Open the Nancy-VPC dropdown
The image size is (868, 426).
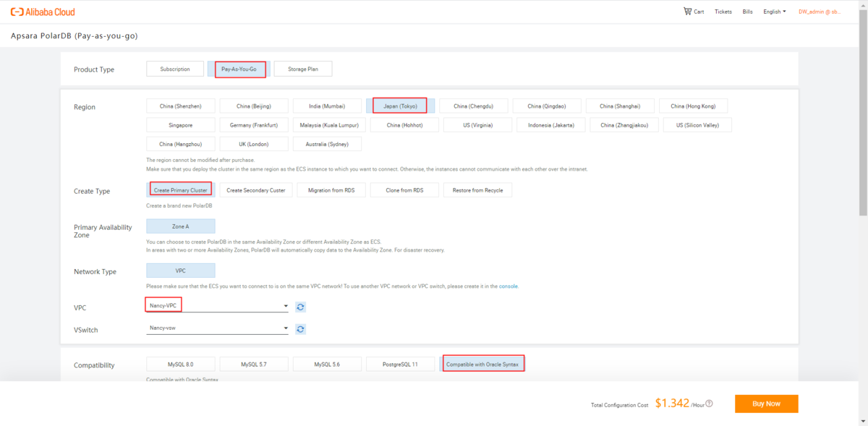(217, 305)
